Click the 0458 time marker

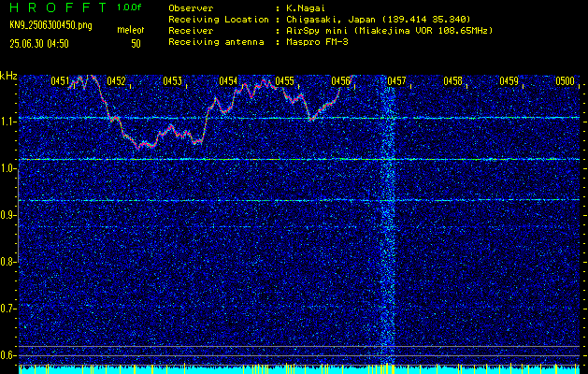pyautogui.click(x=453, y=80)
